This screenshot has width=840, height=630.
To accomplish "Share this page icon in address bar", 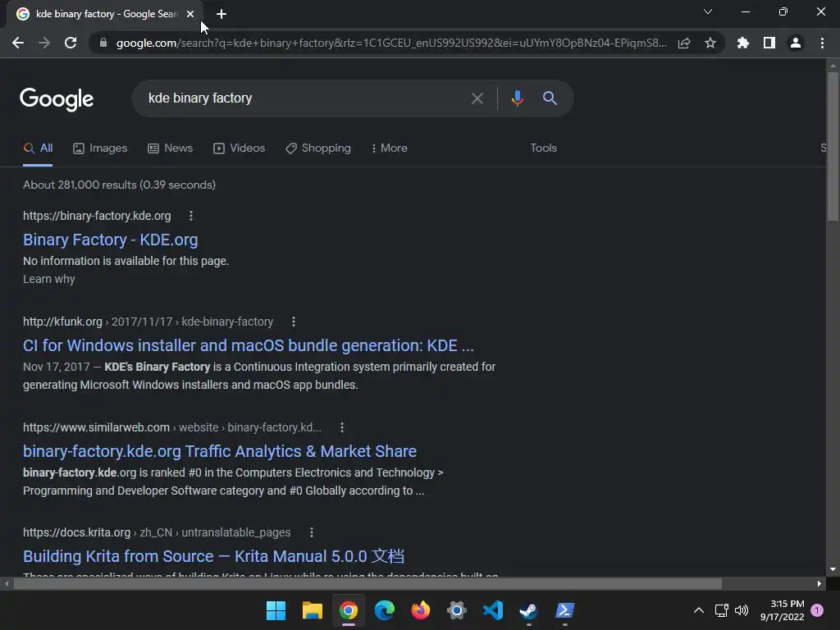I will [x=684, y=43].
